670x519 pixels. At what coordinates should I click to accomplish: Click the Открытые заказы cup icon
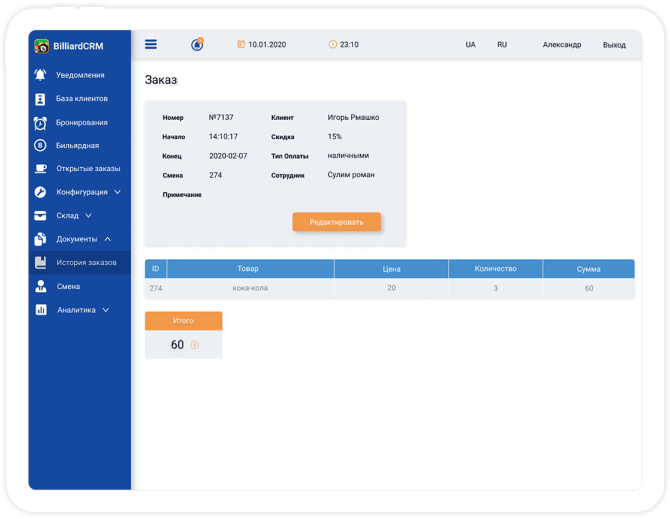pos(40,169)
